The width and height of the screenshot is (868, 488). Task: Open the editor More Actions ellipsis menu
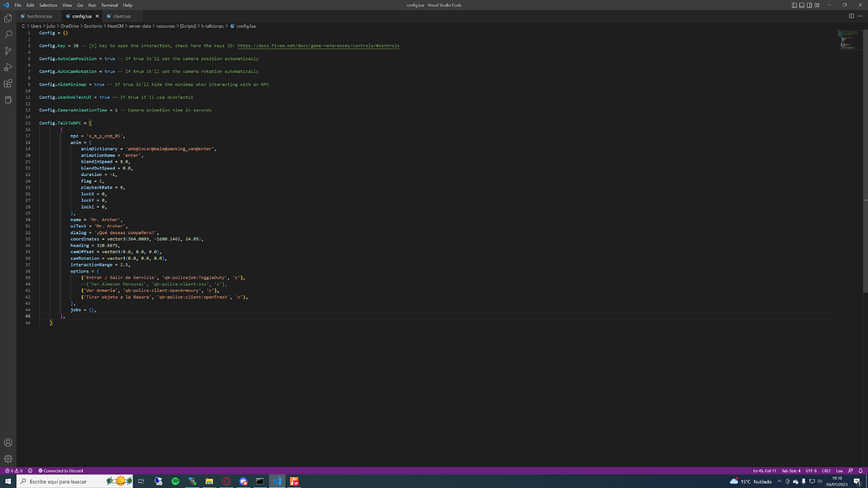pos(860,16)
